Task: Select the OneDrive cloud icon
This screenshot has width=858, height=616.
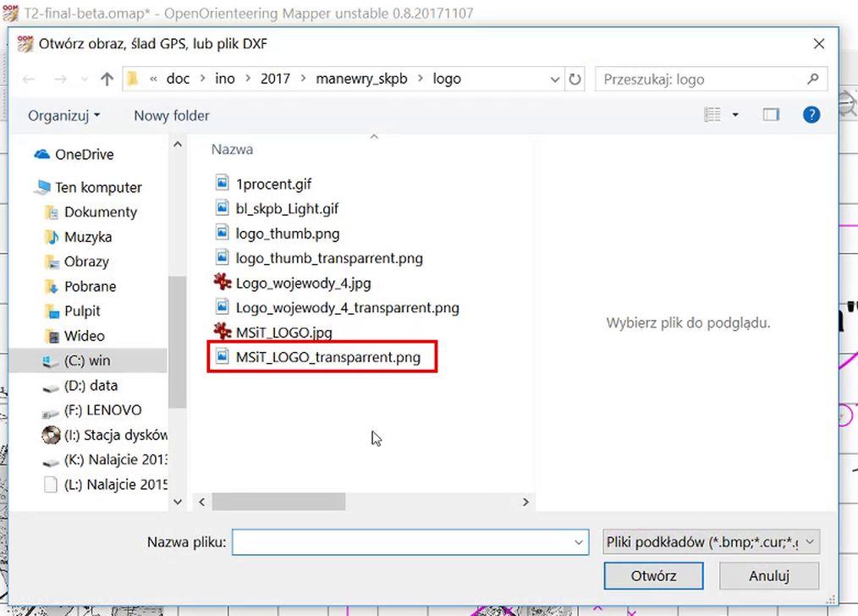Action: coord(41,154)
